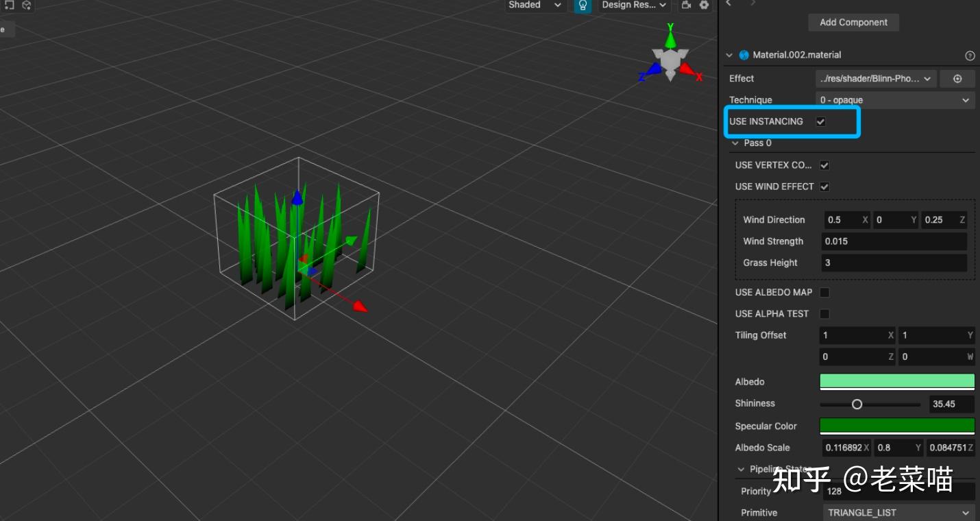Focus the Grass Height value field
This screenshot has width=980, height=521.
click(894, 263)
